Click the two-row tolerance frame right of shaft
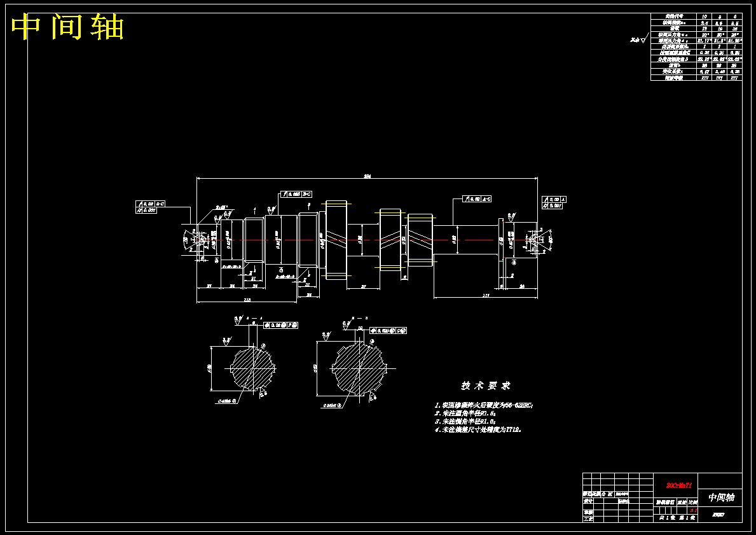 (x=554, y=203)
